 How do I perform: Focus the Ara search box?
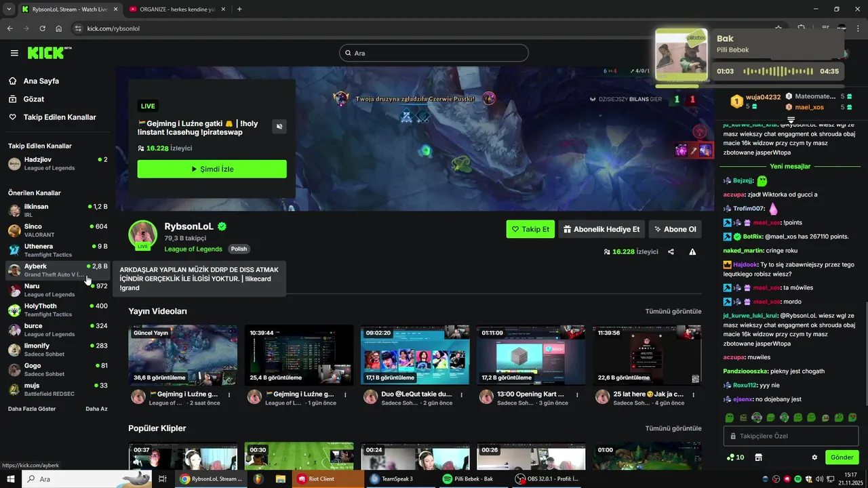[x=434, y=53]
